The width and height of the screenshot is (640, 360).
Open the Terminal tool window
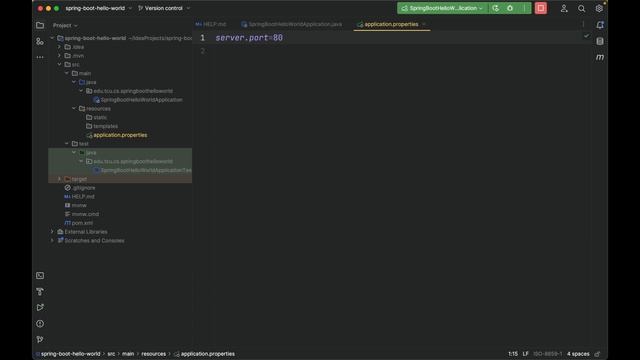pos(40,276)
